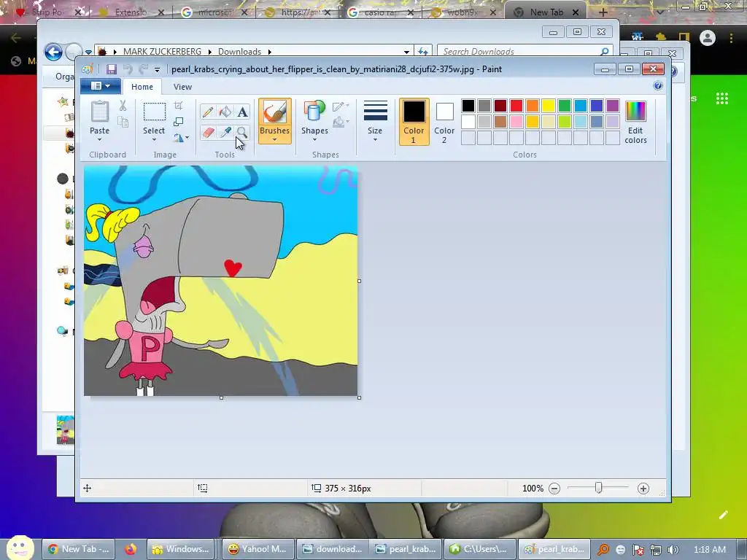The height and width of the screenshot is (560, 747).
Task: Pick the green color swatch
Action: tap(565, 105)
